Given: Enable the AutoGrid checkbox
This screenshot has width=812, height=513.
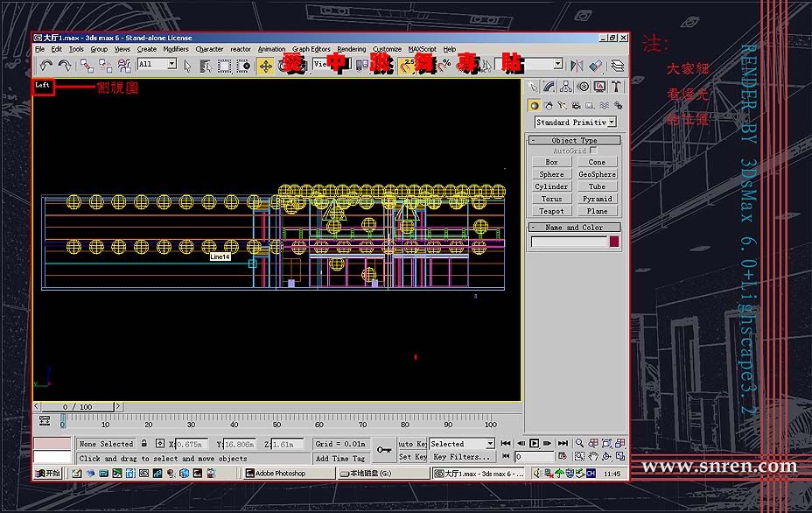Looking at the screenshot, I should click(593, 151).
